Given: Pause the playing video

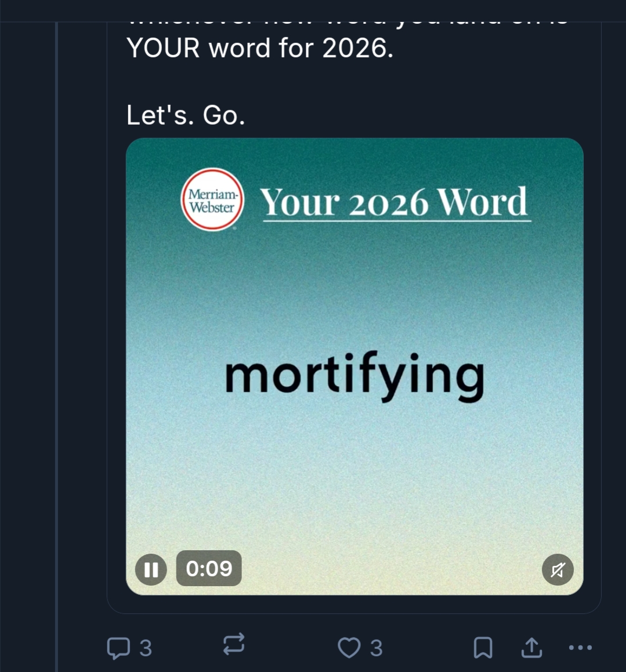Looking at the screenshot, I should coord(151,569).
